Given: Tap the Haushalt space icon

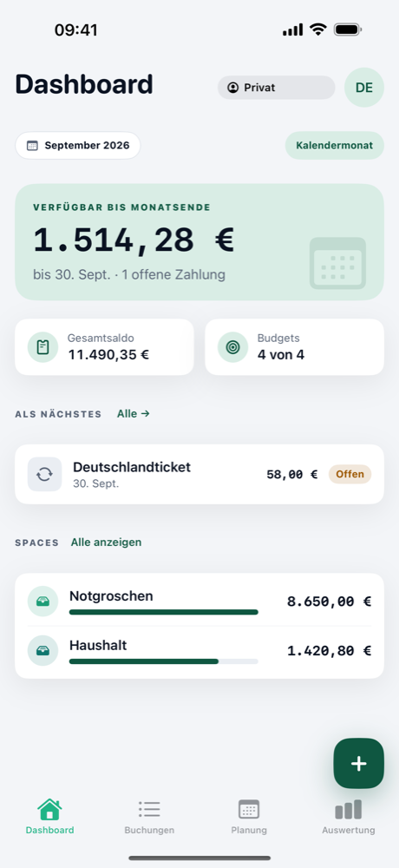Looking at the screenshot, I should (43, 650).
